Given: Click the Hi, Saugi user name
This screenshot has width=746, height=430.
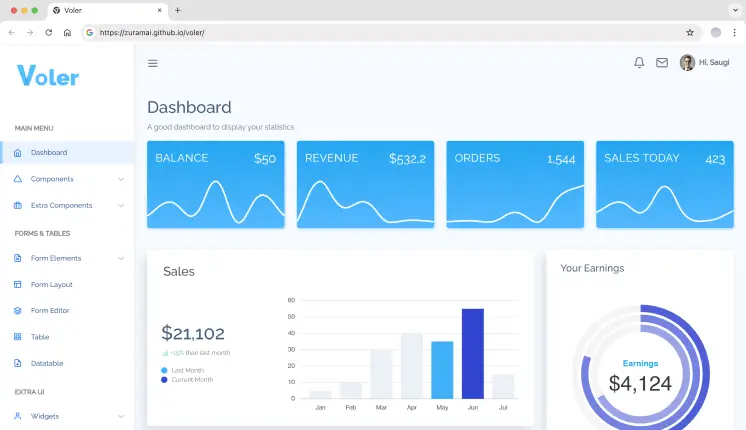Looking at the screenshot, I should [x=714, y=62].
